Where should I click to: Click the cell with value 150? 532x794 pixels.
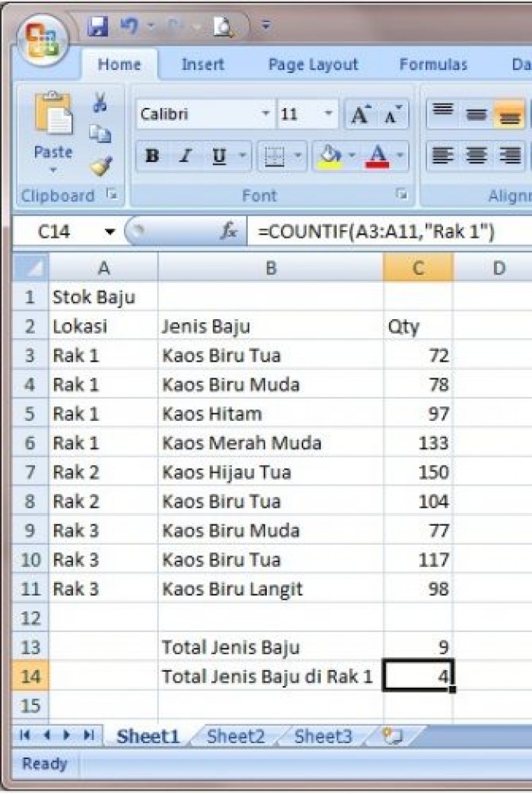[x=418, y=472]
